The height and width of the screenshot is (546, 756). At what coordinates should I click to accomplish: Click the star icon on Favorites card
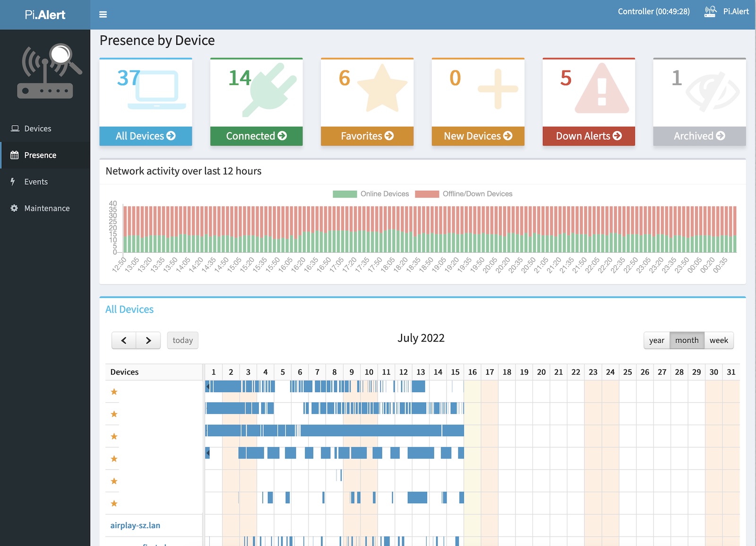(382, 89)
